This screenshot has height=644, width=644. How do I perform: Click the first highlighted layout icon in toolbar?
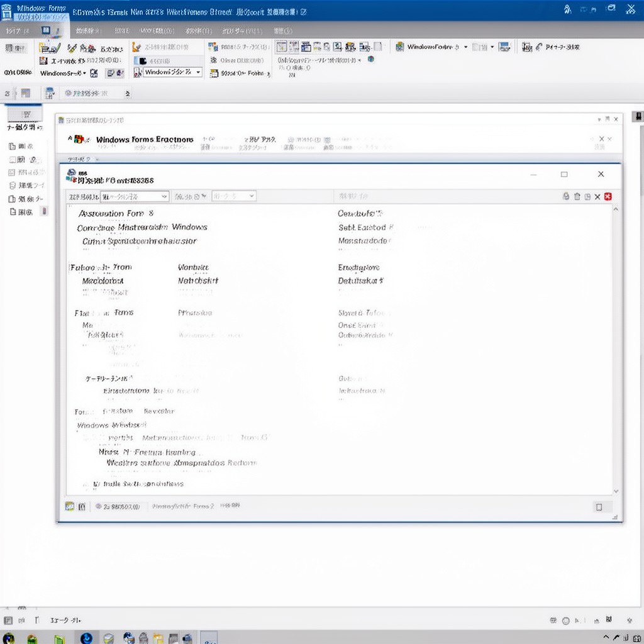coord(281,47)
